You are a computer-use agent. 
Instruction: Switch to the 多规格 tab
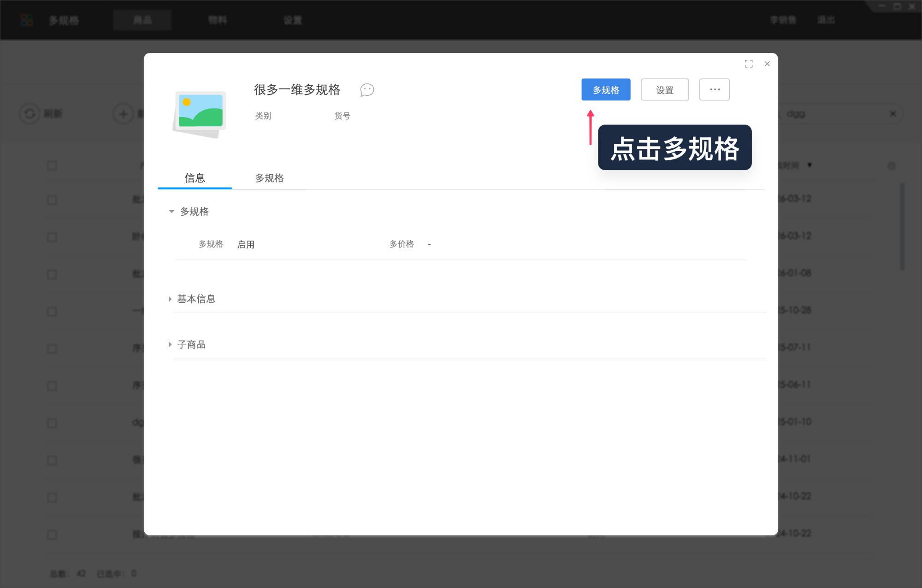point(270,178)
